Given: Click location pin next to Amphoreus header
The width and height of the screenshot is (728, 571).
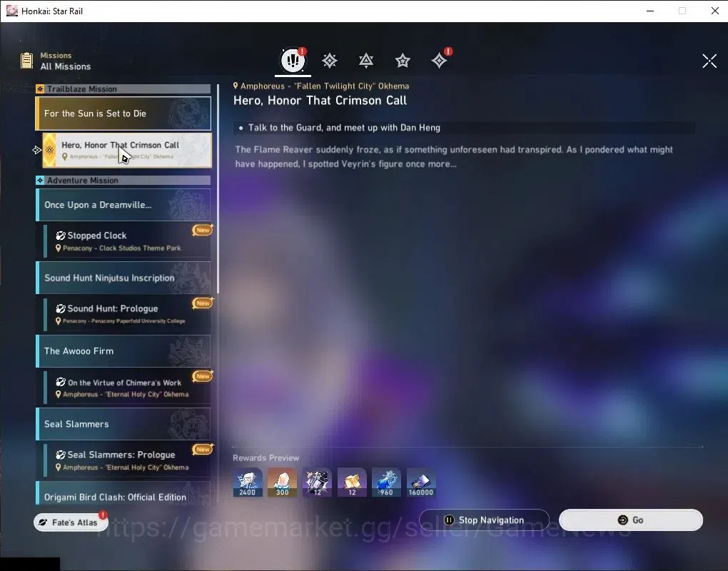Looking at the screenshot, I should point(236,86).
